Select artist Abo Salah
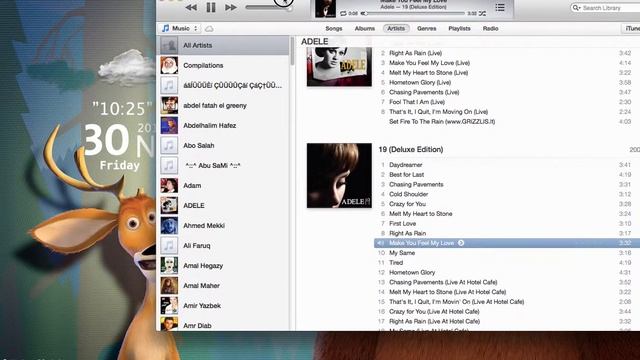 click(224, 145)
